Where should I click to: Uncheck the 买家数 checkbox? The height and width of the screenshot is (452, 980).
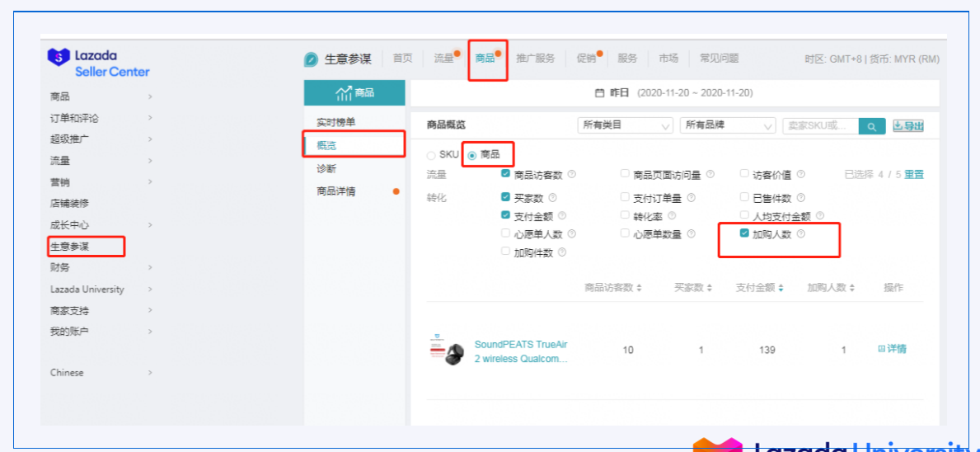(x=505, y=197)
